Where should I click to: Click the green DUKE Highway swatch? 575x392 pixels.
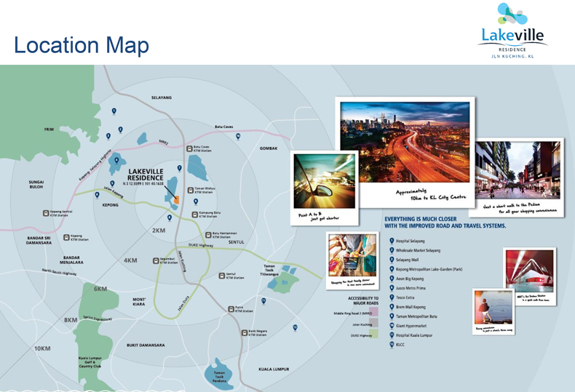[373, 334]
